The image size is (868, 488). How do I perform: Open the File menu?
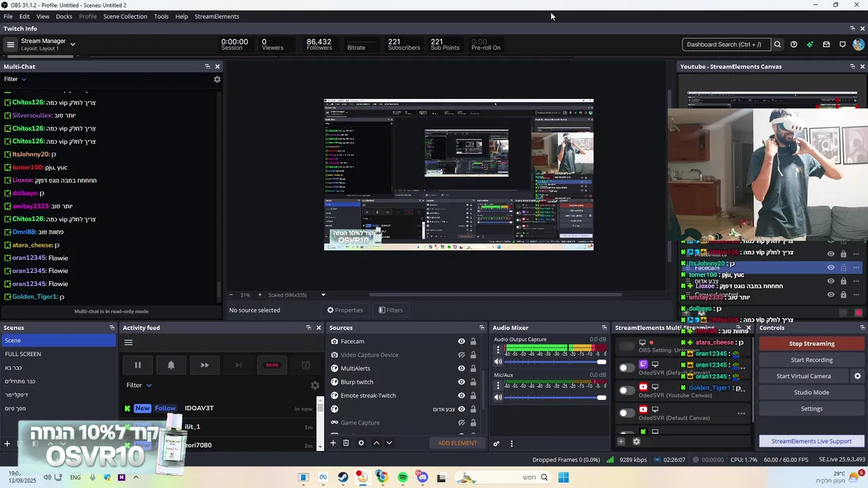coord(8,16)
